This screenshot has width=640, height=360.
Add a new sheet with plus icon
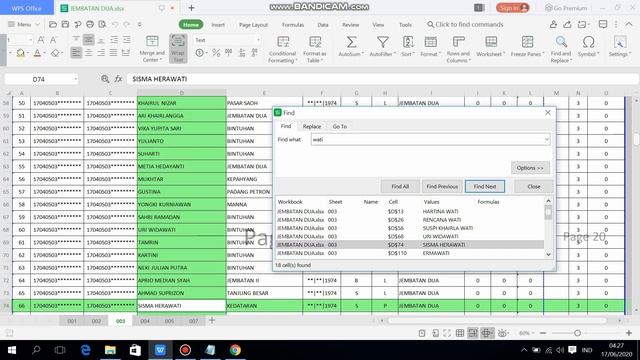coord(212,320)
